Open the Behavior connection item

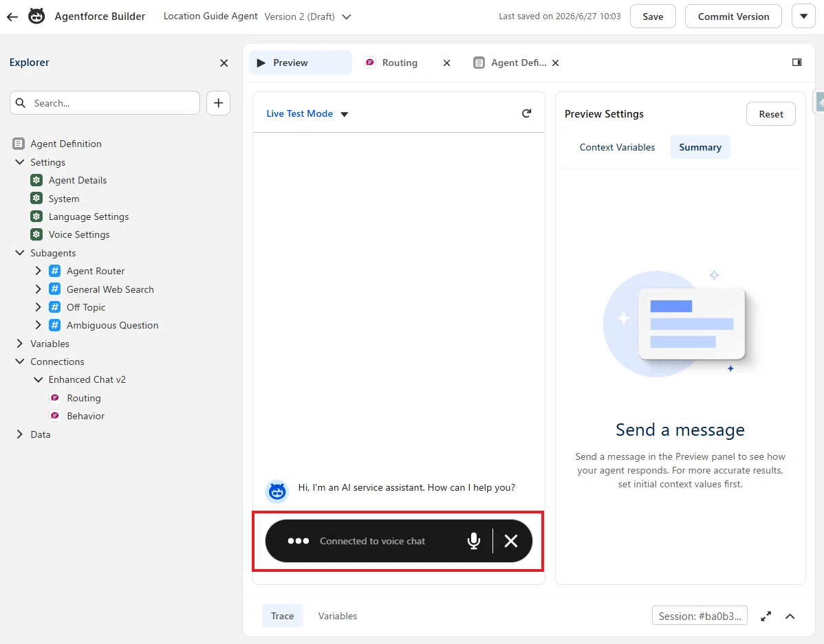coord(85,416)
